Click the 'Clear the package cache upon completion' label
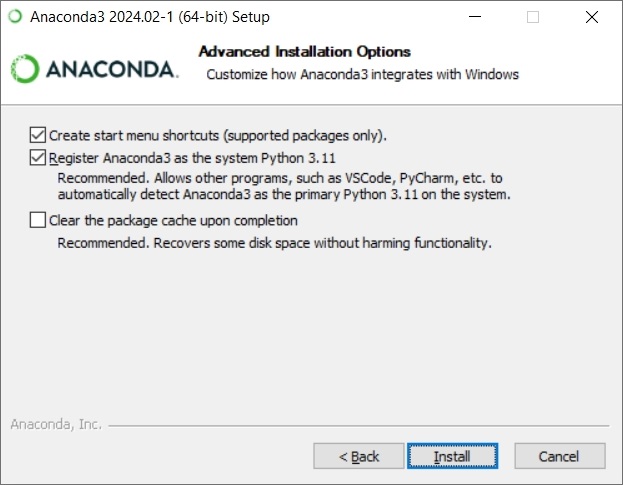 [173, 220]
